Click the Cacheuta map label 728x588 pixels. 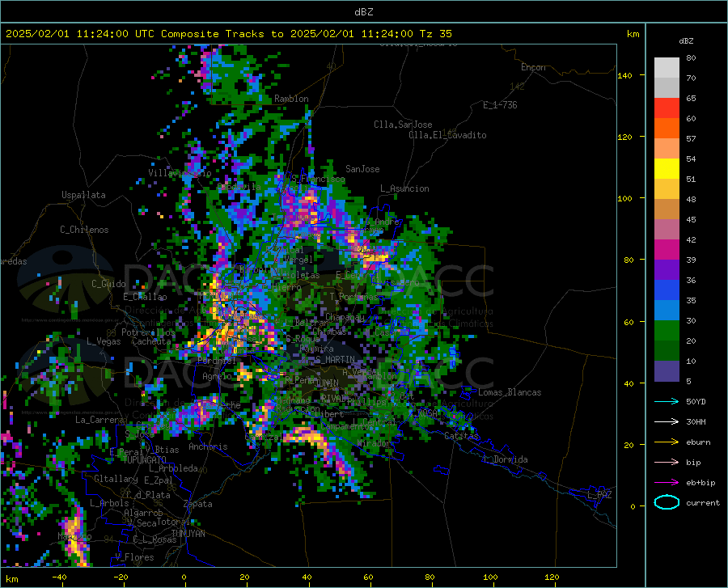(151, 341)
